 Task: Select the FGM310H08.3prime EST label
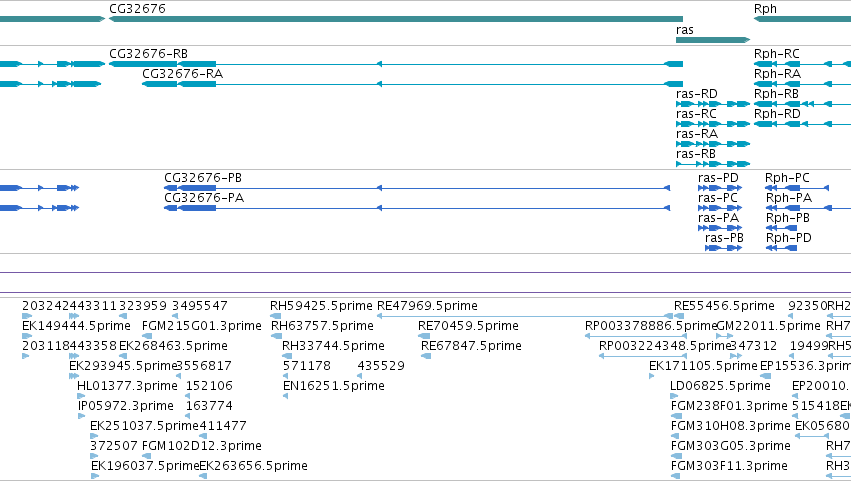[731, 427]
